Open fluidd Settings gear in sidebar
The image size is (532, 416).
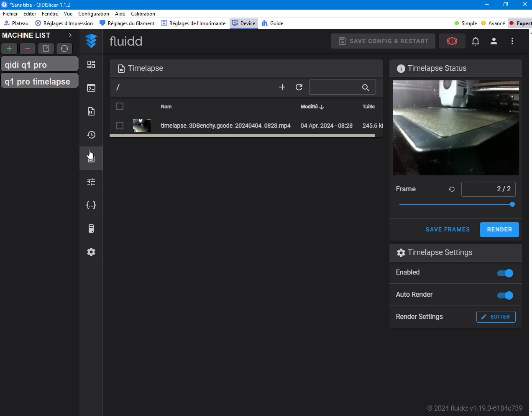point(91,252)
